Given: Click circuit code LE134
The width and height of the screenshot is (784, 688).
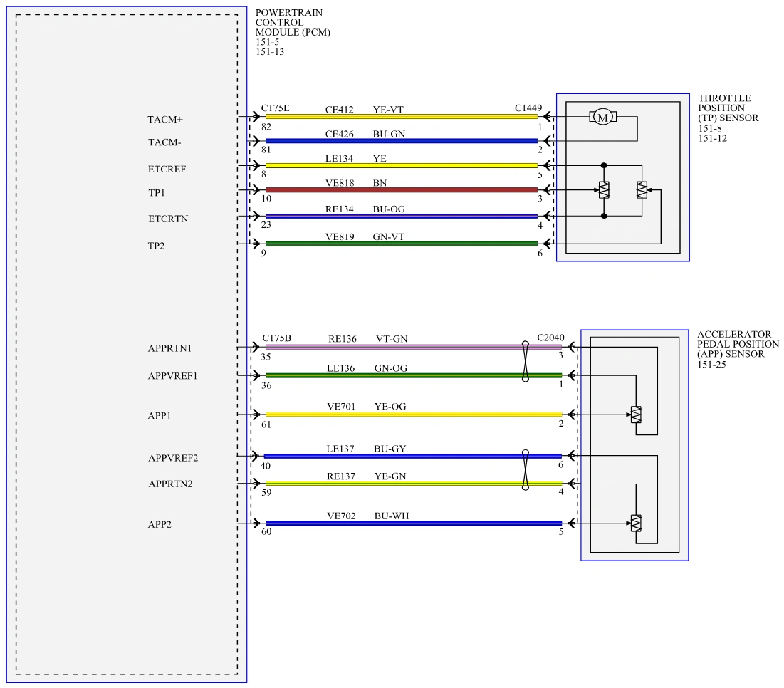Looking at the screenshot, I should tap(339, 159).
